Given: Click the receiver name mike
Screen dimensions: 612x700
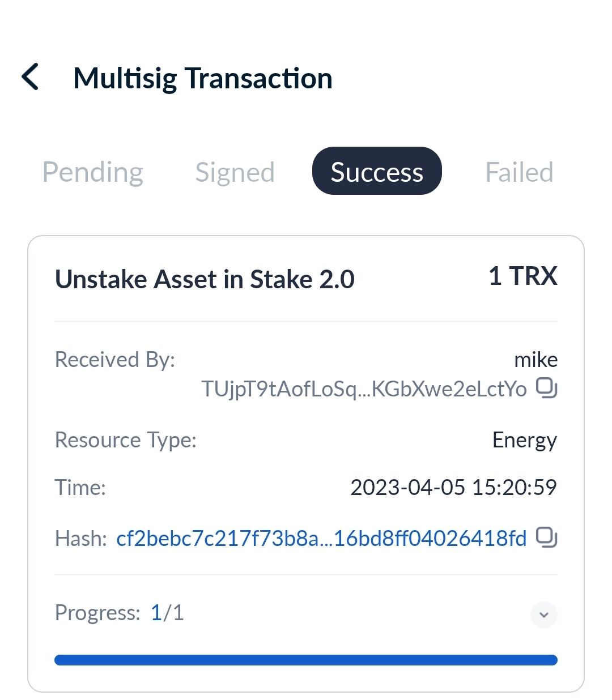Looking at the screenshot, I should click(535, 360).
